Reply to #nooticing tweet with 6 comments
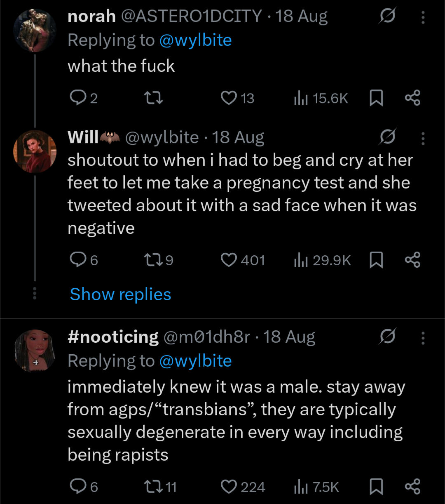Image resolution: width=445 pixels, height=504 pixels. [84, 487]
